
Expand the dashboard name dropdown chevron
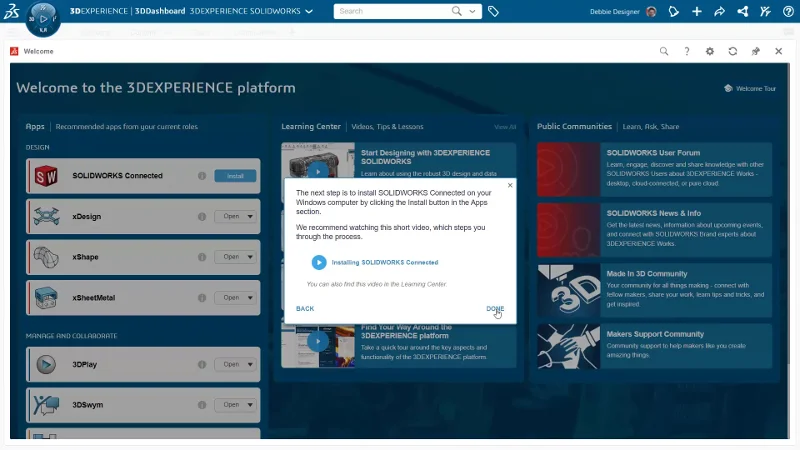309,12
